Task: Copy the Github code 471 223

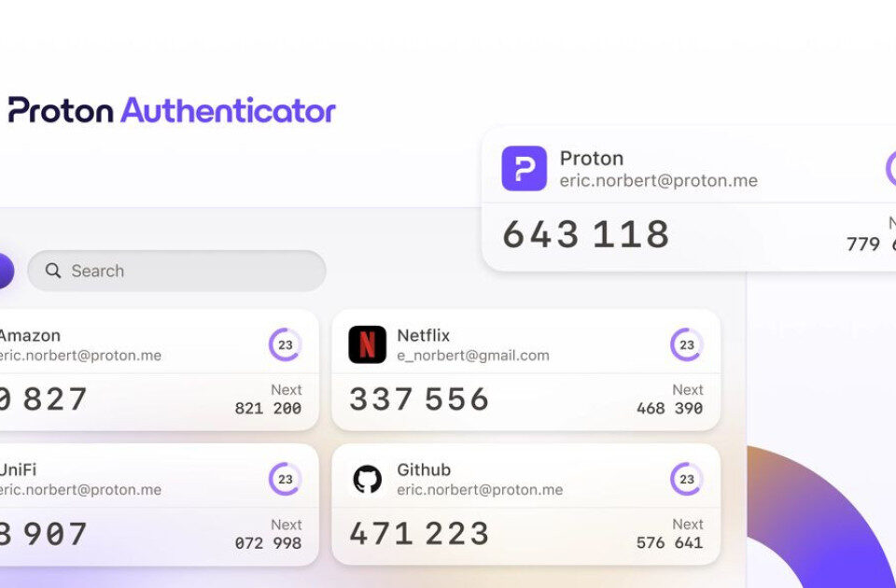Action: [x=419, y=534]
